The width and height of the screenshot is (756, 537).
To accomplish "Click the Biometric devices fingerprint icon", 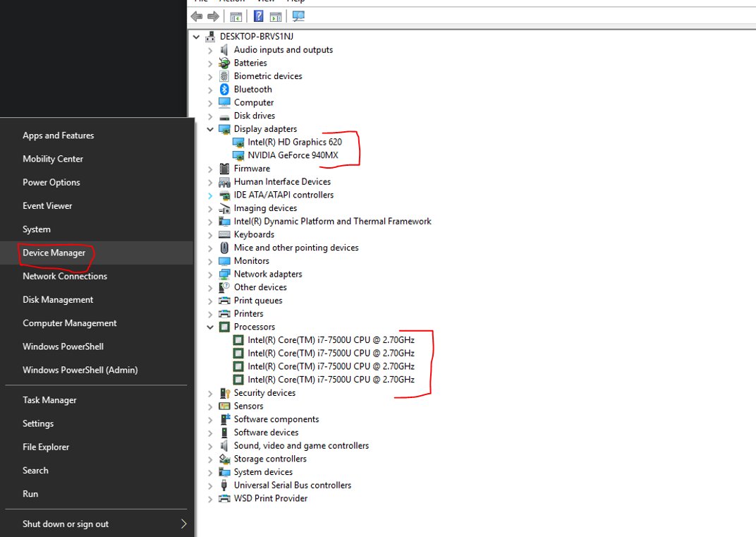I will pos(224,76).
